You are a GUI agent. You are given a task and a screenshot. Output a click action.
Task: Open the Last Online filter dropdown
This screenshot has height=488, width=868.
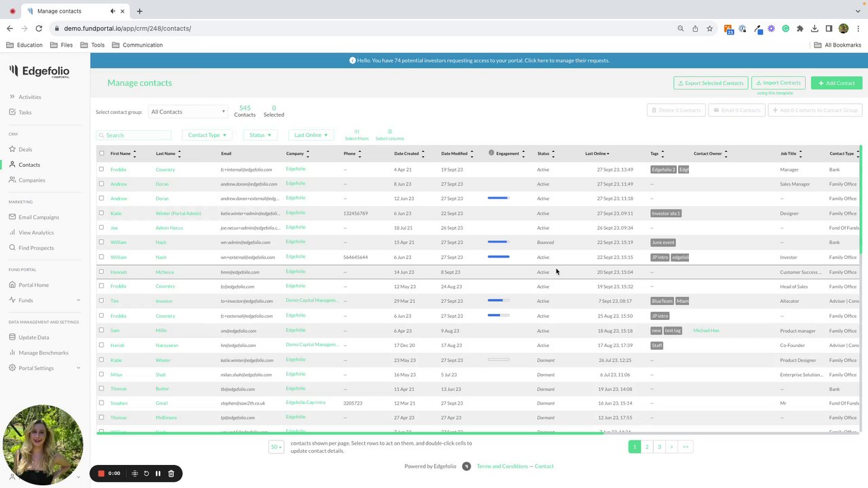[311, 135]
